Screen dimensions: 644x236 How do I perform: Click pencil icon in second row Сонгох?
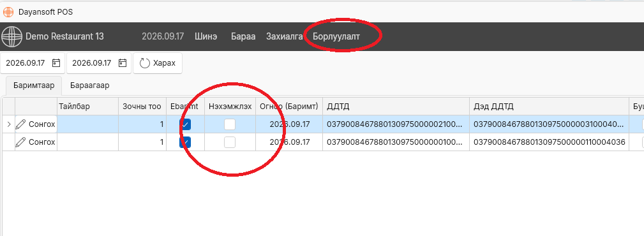click(x=20, y=142)
